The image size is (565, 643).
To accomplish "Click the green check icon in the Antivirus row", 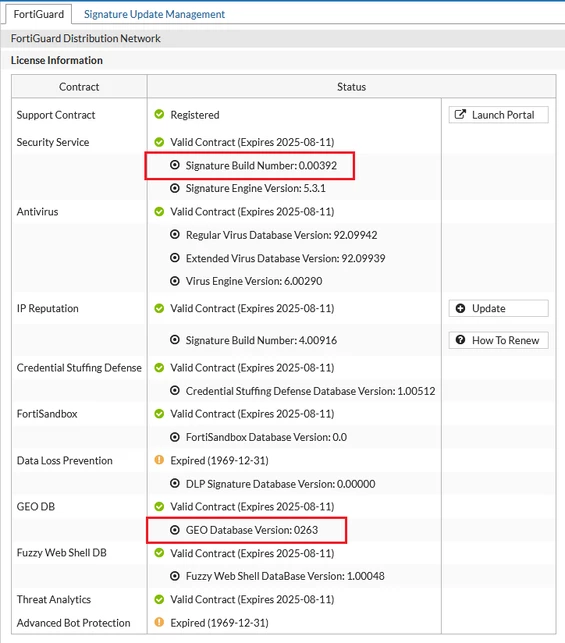I will point(159,212).
